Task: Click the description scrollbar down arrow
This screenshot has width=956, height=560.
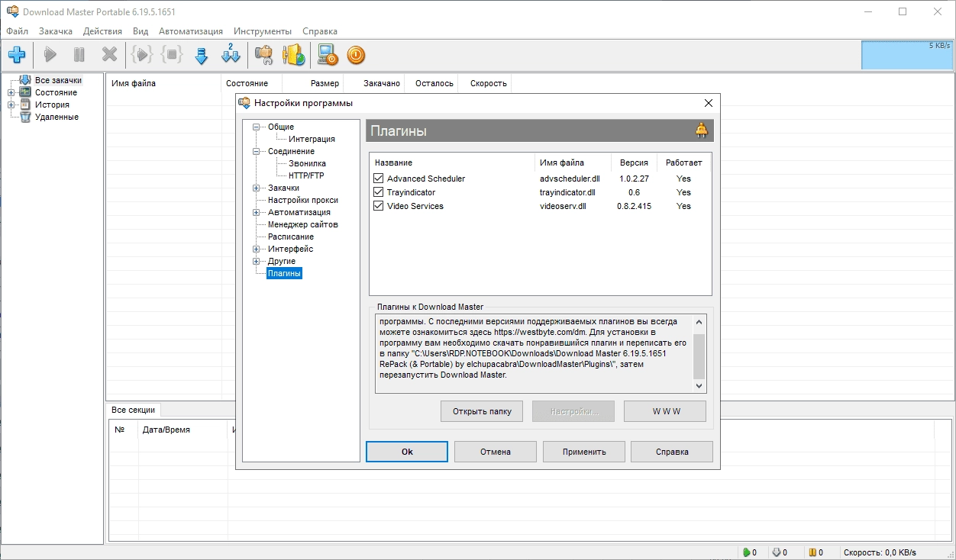Action: tap(699, 386)
